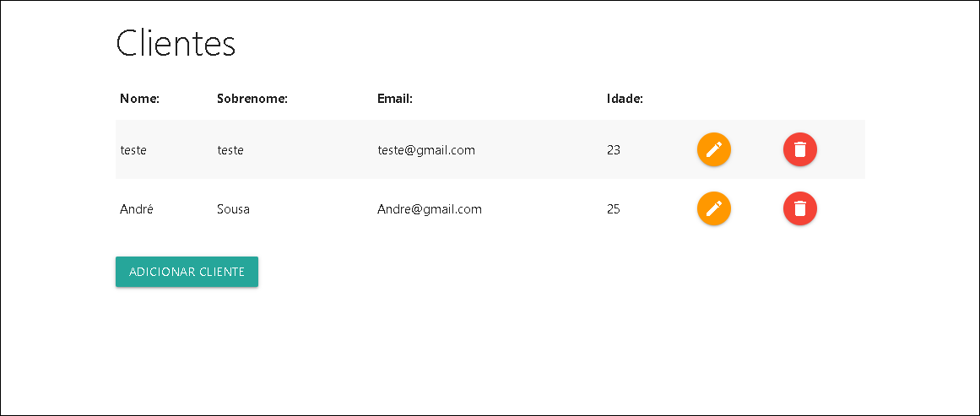
Task: Click the Idade: column header
Action: (625, 99)
